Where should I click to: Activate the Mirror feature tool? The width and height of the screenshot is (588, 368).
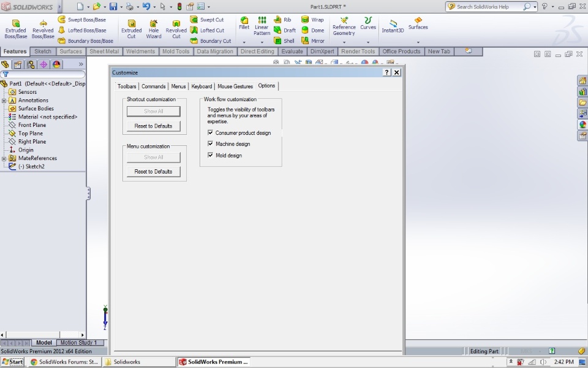[x=313, y=40]
